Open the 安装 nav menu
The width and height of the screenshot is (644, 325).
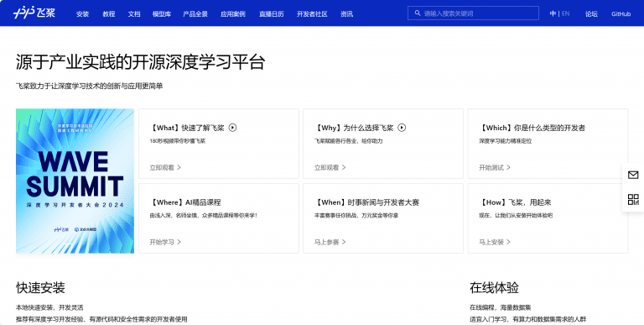[x=82, y=14]
